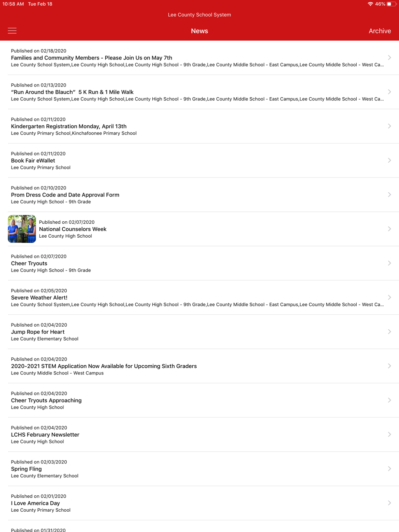This screenshot has height=532, width=399.
Task: Tap chevron beside Run Around the Blauch
Action: [x=389, y=92]
